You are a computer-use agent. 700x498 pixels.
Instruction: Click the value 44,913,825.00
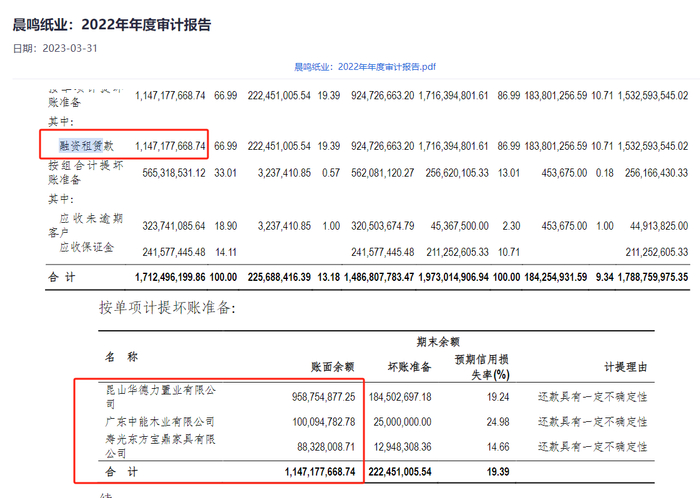pos(659,226)
